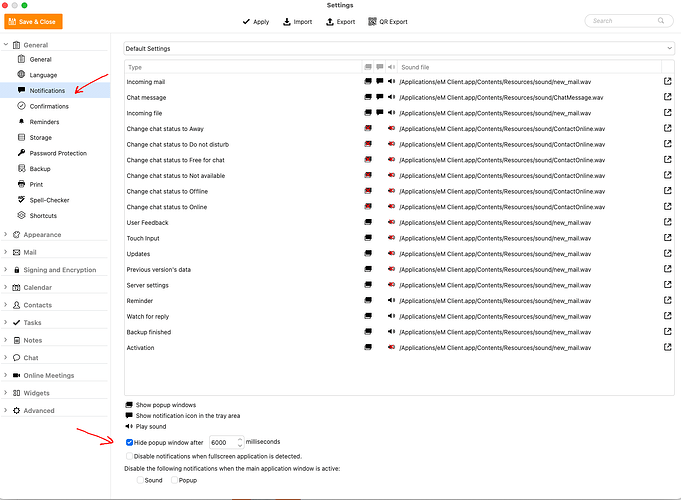
Task: Open Confirmations settings page
Action: click(x=49, y=106)
